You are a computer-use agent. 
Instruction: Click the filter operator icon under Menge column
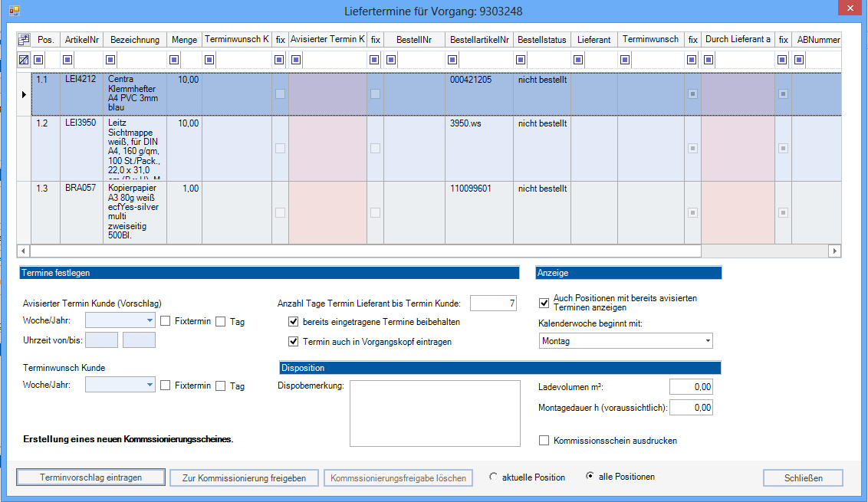pyautogui.click(x=174, y=60)
